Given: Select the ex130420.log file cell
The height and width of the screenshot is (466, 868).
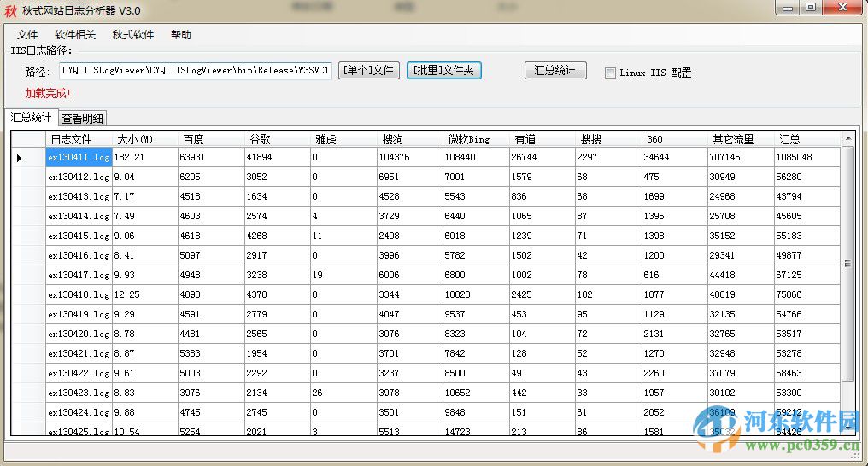Looking at the screenshot, I should pos(79,334).
